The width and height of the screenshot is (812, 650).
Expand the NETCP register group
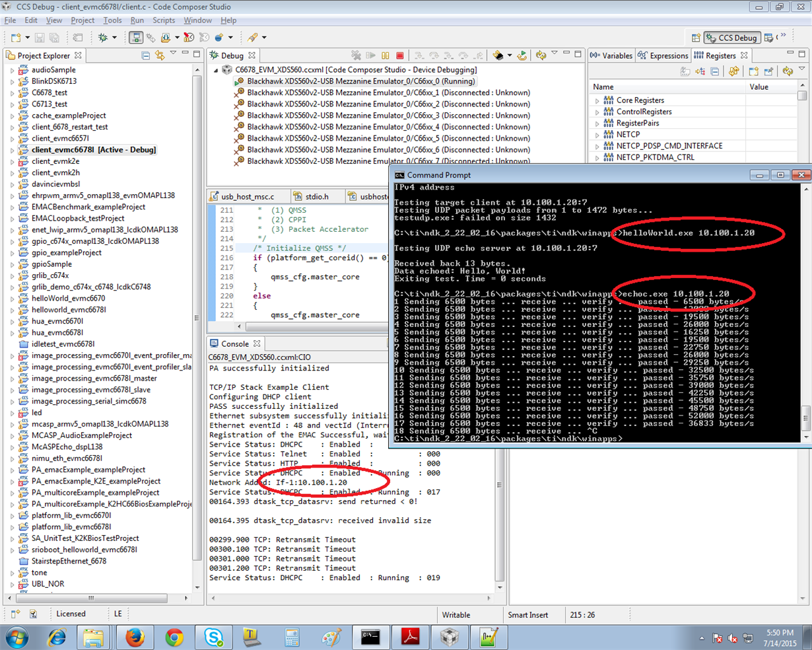[x=597, y=135]
